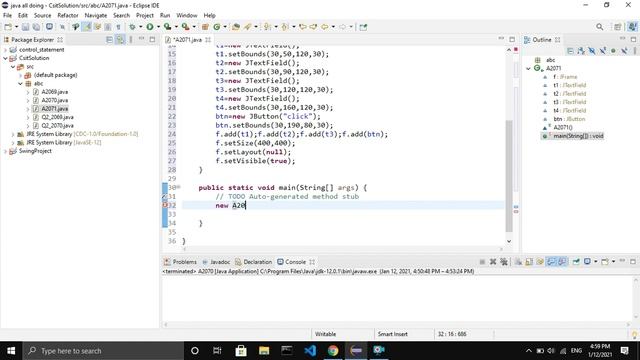Click the Open Type icon
This screenshot has height=360, width=640.
click(236, 27)
